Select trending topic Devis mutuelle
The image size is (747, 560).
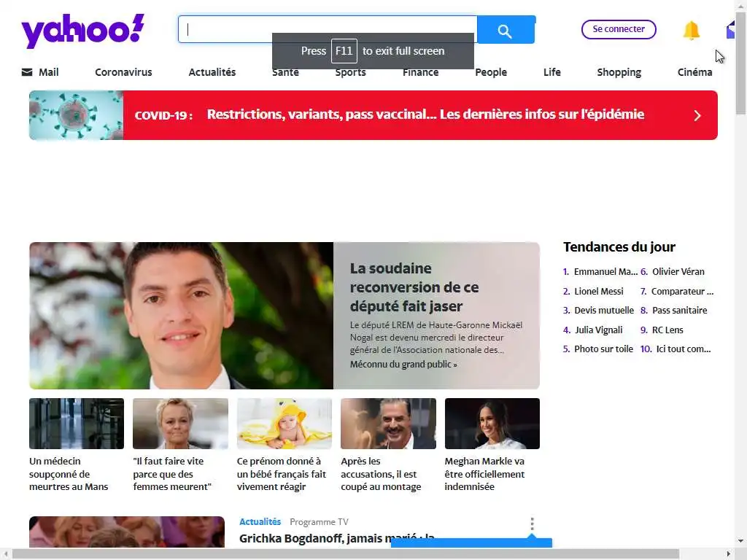pos(603,310)
